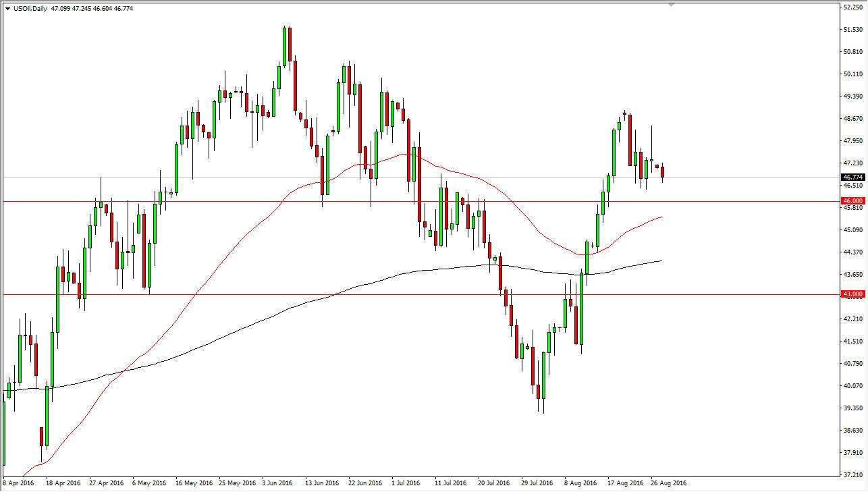This screenshot has width=868, height=492.
Task: Click the black current price tag on the axis
Action: coord(853,177)
